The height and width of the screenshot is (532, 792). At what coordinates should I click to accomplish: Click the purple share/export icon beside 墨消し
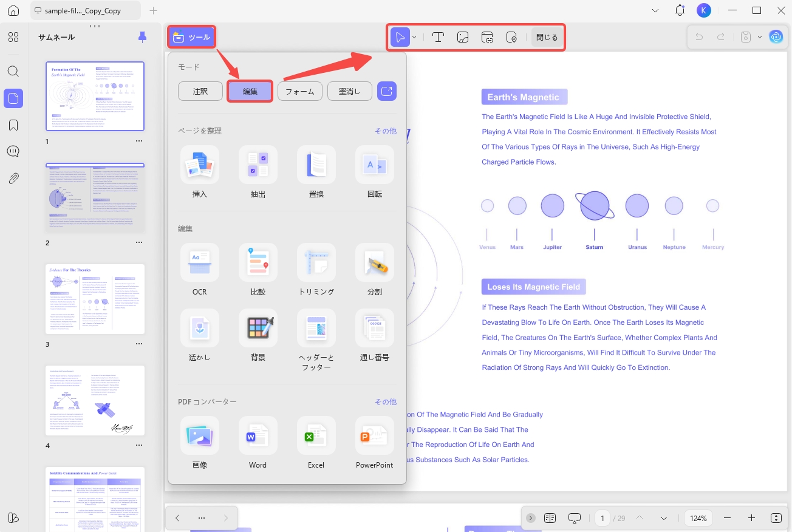pos(387,91)
